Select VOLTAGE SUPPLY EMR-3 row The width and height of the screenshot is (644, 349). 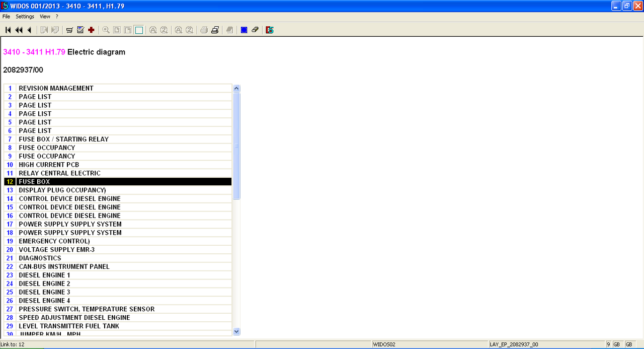point(118,250)
